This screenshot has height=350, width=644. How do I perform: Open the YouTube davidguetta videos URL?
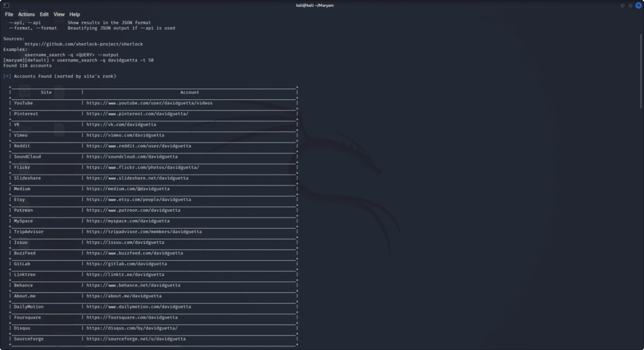point(150,103)
